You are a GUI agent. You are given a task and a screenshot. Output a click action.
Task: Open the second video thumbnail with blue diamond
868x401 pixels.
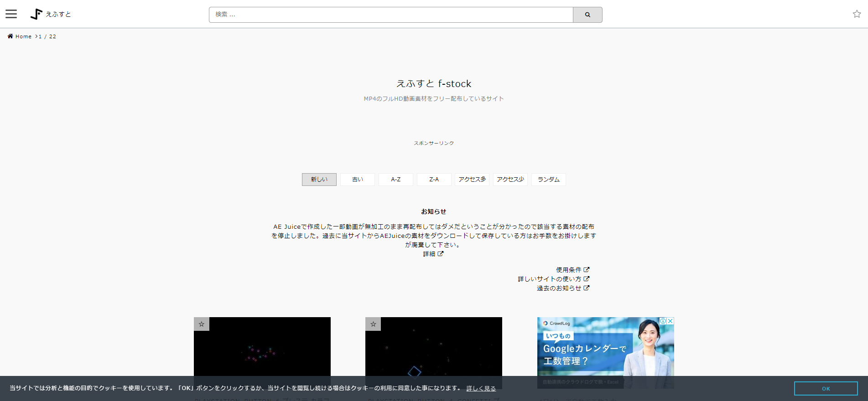pos(434,353)
